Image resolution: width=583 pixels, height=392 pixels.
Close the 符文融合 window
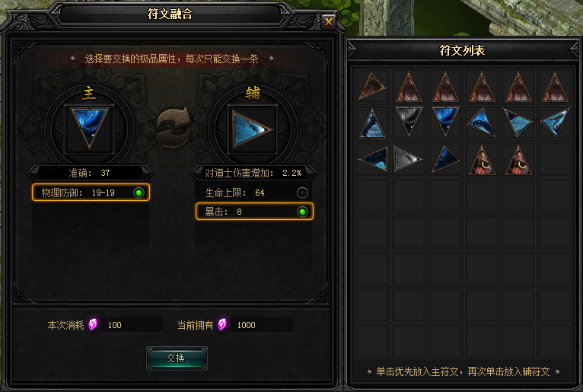pos(328,21)
